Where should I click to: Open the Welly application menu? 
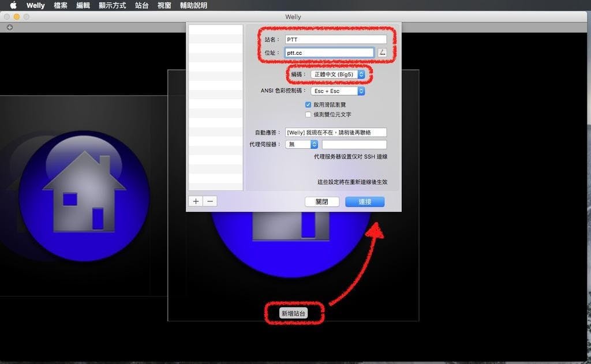(35, 5)
